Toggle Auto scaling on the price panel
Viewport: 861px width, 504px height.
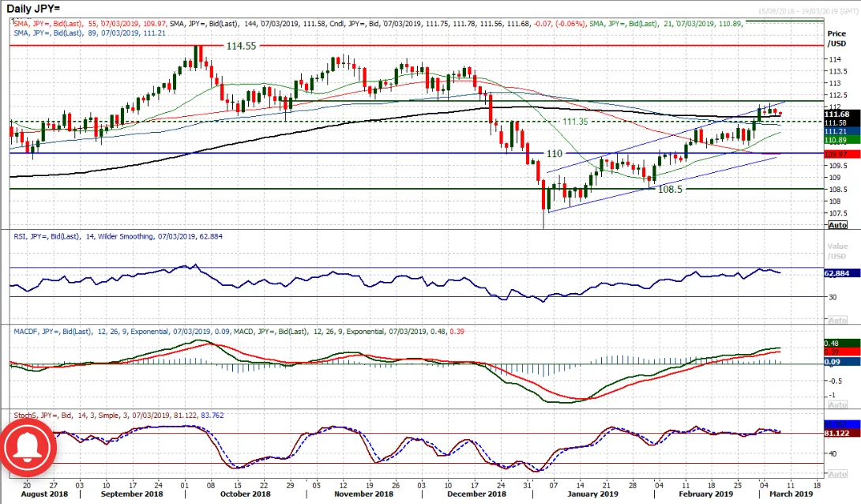[837, 225]
